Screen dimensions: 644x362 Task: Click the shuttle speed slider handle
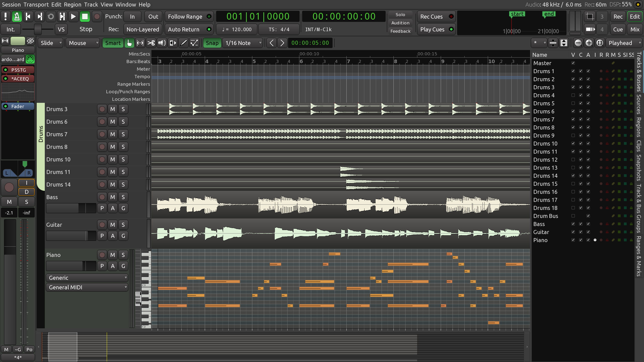click(x=38, y=29)
